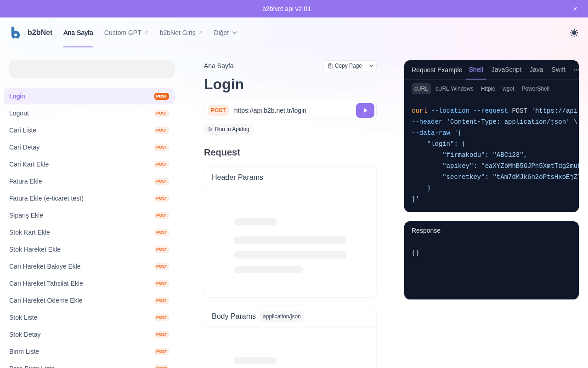This screenshot has width=588, height=368.
Task: Select Logout in the sidebar
Action: point(89,113)
